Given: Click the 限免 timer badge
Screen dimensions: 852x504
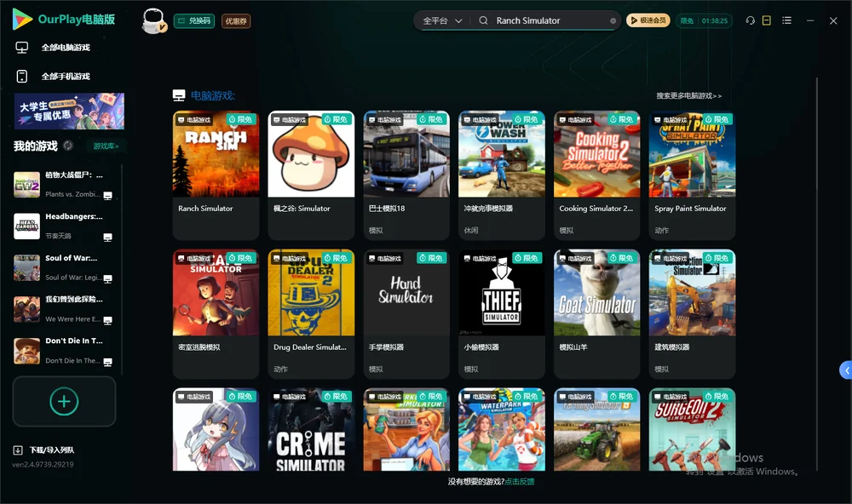Looking at the screenshot, I should (x=704, y=20).
